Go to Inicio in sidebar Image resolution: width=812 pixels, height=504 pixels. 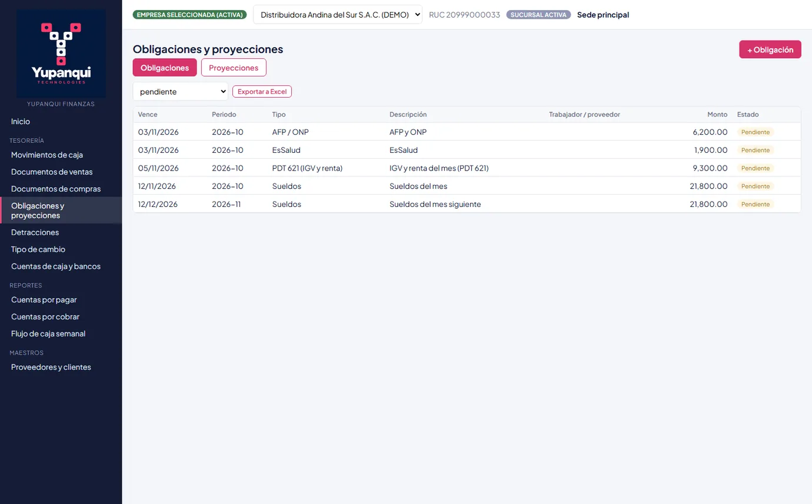[x=21, y=121]
